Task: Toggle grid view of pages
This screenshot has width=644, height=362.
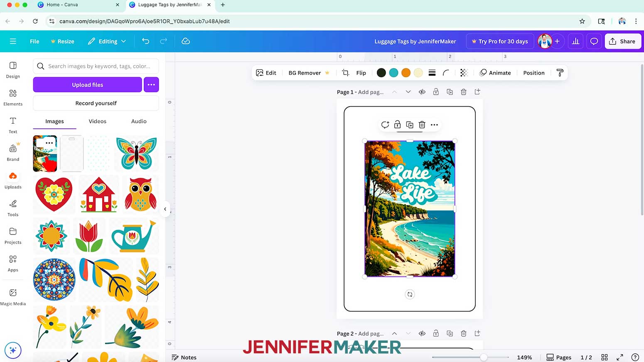Action: [x=605, y=357]
